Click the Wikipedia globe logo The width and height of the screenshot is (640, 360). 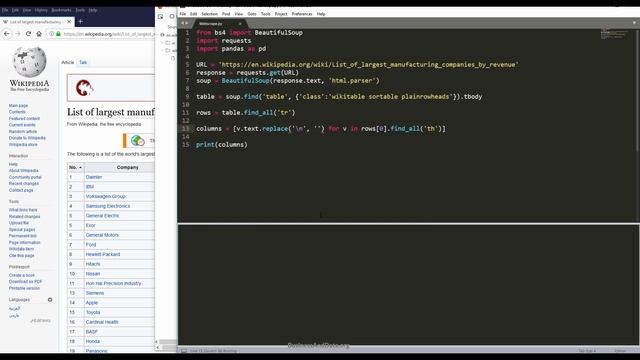29,62
